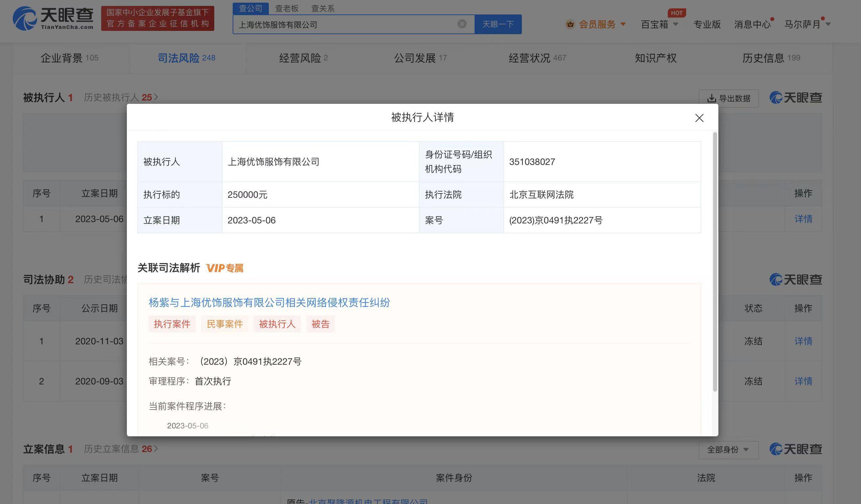
Task: Select the 查关系 search tab
Action: pos(322,9)
